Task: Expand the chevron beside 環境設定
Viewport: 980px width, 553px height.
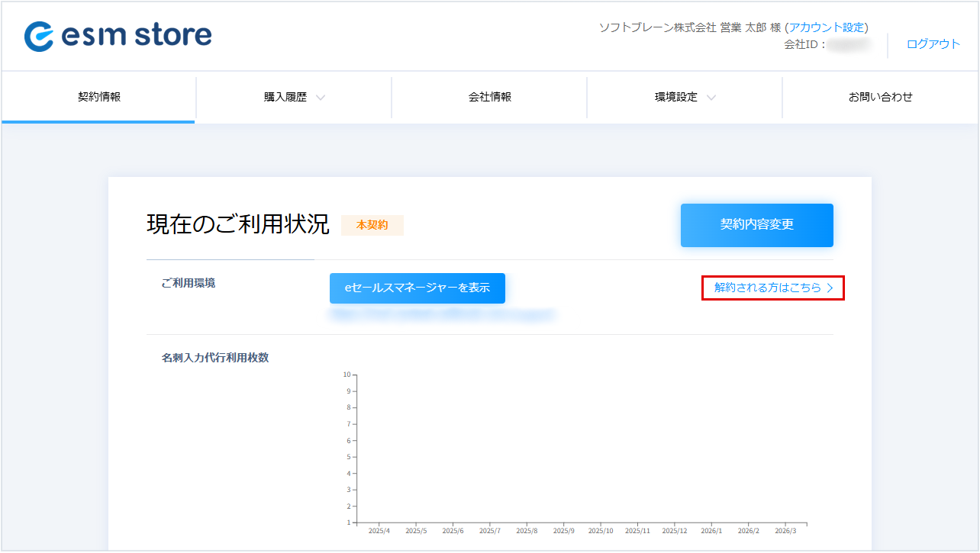Action: coord(711,98)
